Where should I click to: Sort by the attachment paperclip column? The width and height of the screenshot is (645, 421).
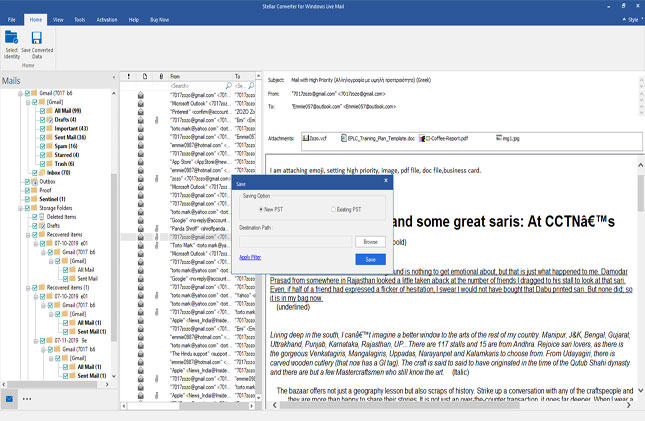point(161,76)
